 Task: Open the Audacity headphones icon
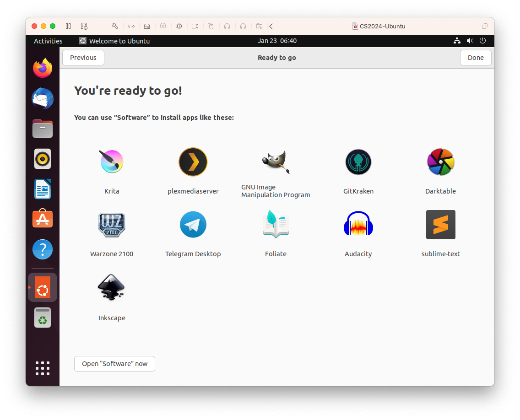click(358, 225)
